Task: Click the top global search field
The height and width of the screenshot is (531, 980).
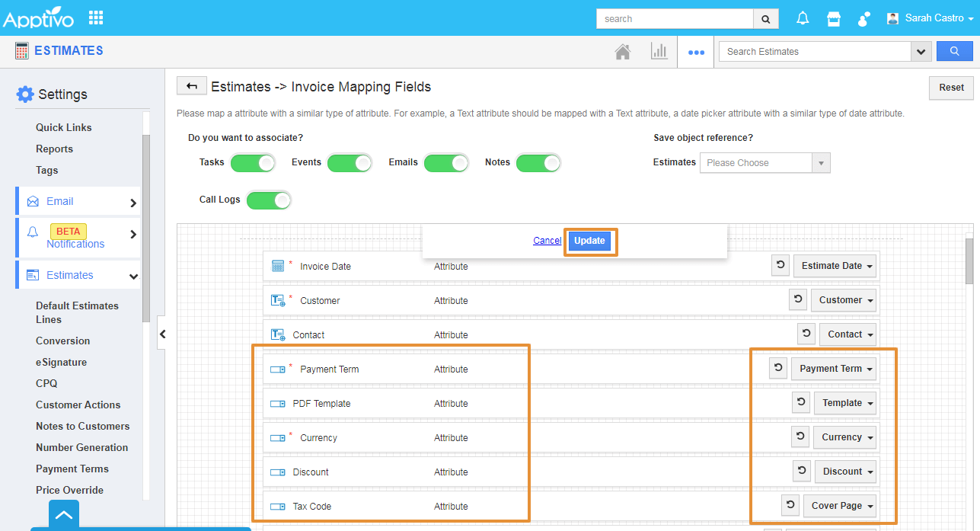Action: click(x=675, y=19)
